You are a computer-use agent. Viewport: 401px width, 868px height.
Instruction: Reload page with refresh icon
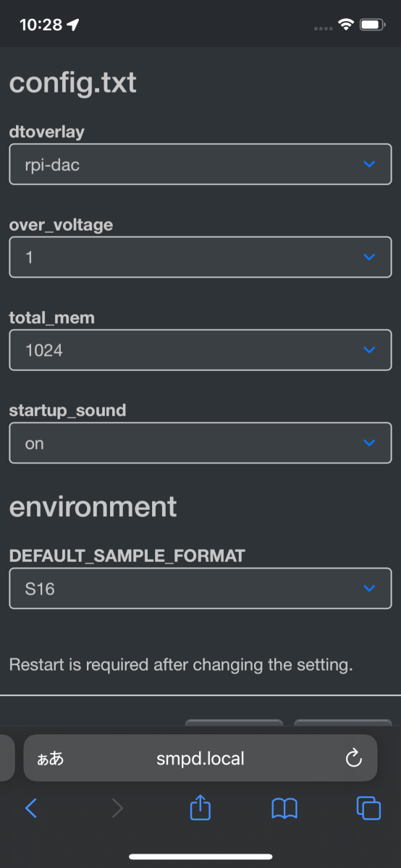(353, 758)
